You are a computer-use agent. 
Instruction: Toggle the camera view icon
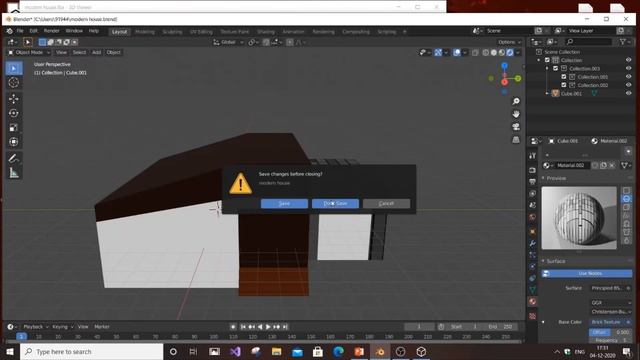point(516,127)
